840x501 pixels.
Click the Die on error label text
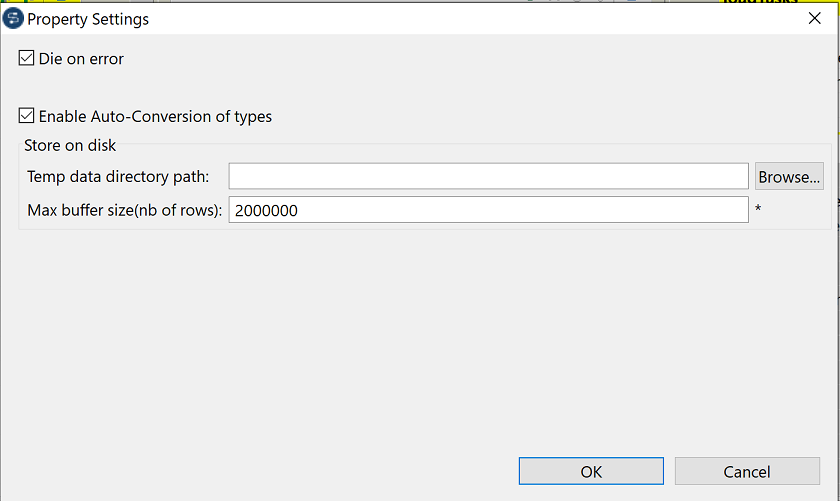coord(81,59)
